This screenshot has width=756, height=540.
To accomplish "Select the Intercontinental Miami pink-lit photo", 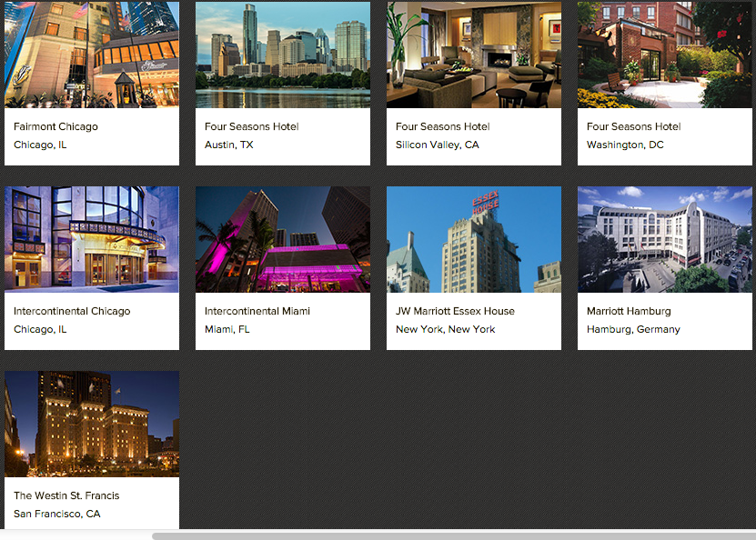I will pos(282,239).
